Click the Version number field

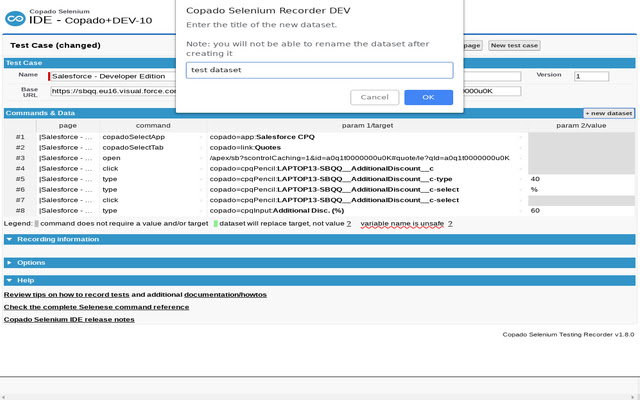pos(590,76)
